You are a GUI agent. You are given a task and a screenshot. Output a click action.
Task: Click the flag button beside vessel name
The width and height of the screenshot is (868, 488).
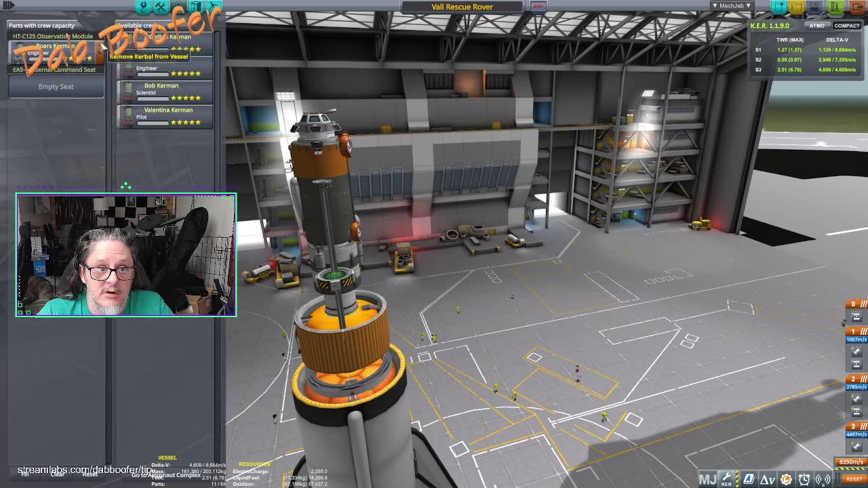click(538, 6)
